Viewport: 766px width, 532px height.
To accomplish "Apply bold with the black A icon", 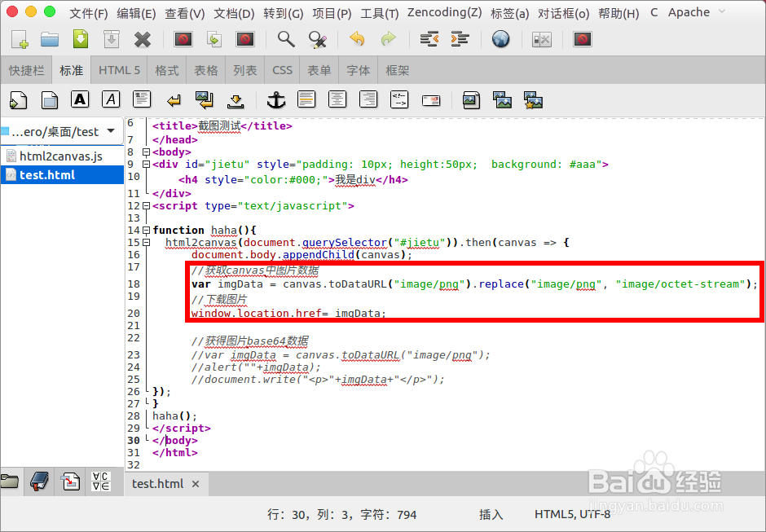I will pyautogui.click(x=80, y=99).
